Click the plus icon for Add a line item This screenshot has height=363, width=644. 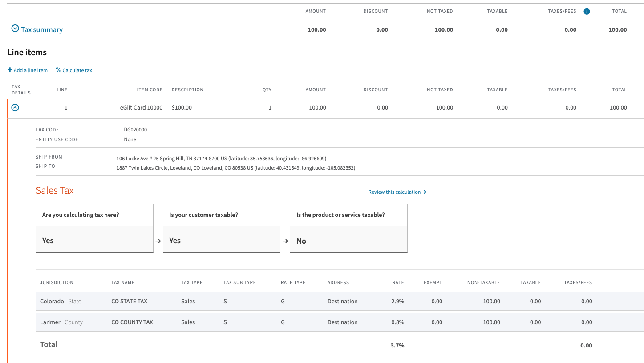(10, 70)
